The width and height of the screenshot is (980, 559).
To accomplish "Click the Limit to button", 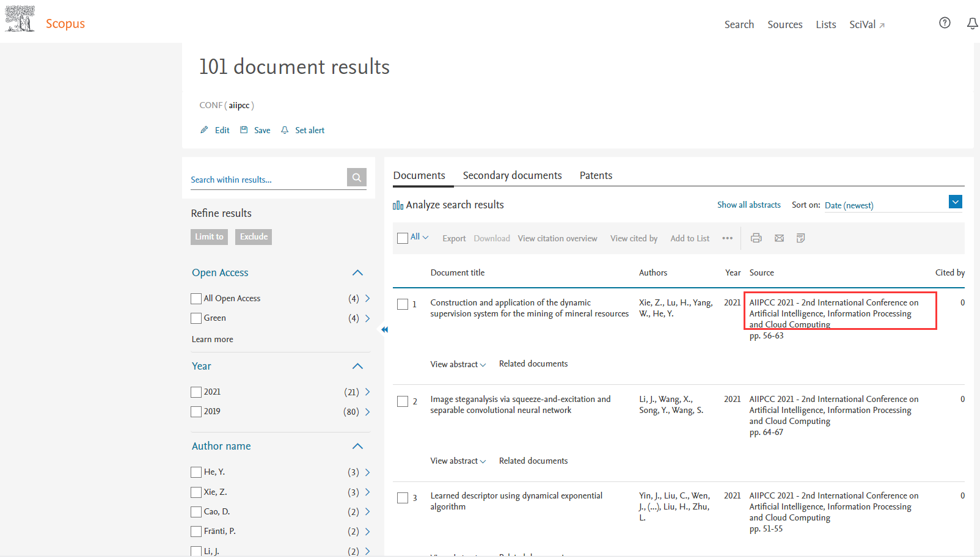I will 209,237.
